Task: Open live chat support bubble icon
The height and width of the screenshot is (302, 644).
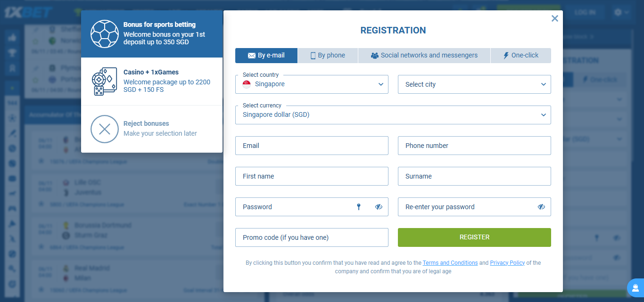Action: point(635,287)
